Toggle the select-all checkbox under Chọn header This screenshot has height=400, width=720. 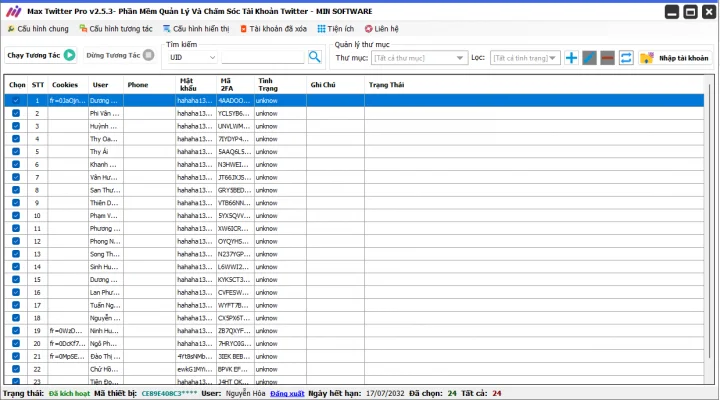(16, 100)
